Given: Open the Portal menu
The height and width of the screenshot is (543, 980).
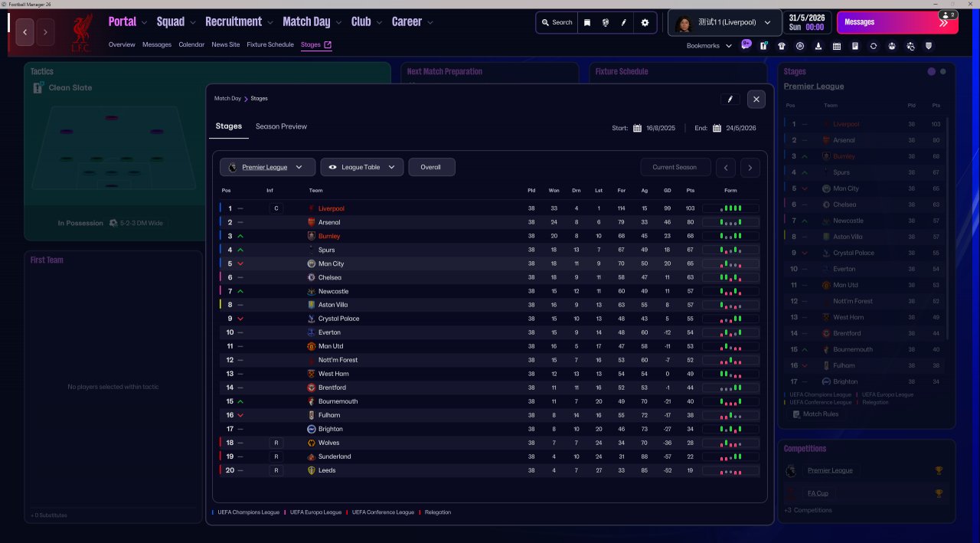Looking at the screenshot, I should (127, 21).
